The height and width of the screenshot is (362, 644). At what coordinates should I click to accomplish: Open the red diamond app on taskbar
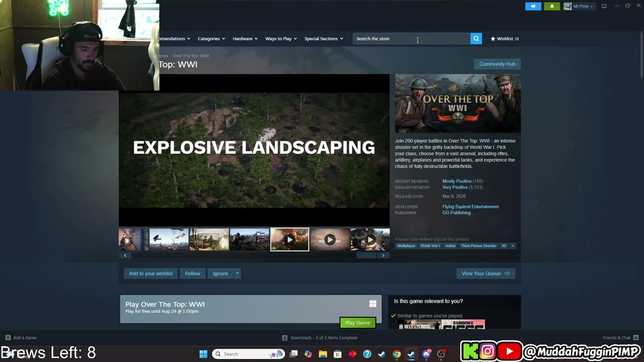click(x=352, y=354)
